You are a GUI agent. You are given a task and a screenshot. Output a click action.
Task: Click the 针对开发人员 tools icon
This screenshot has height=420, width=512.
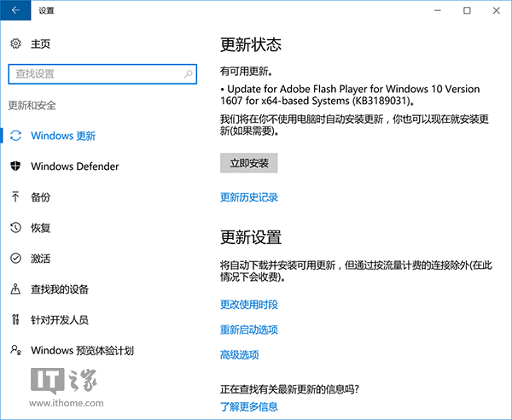coord(15,319)
